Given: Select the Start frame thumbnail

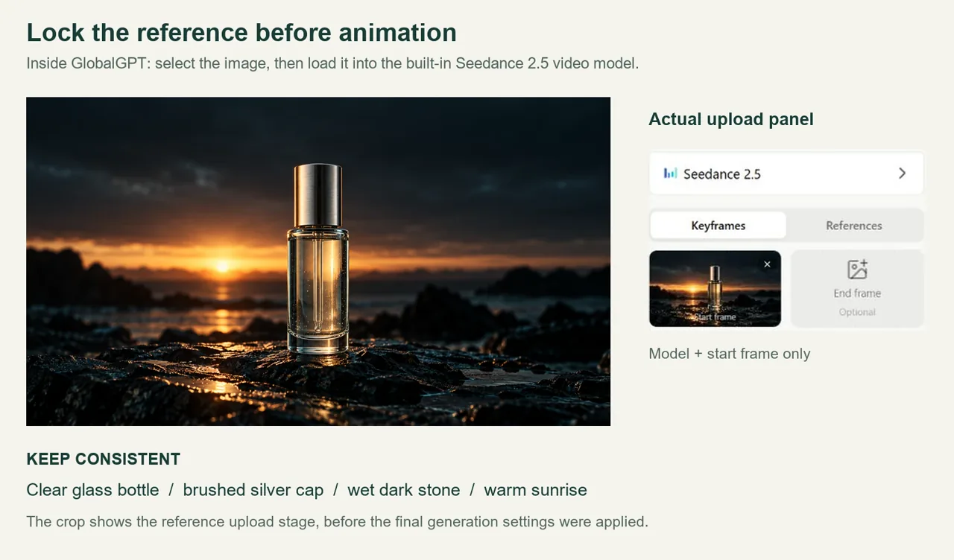Looking at the screenshot, I should (x=715, y=288).
